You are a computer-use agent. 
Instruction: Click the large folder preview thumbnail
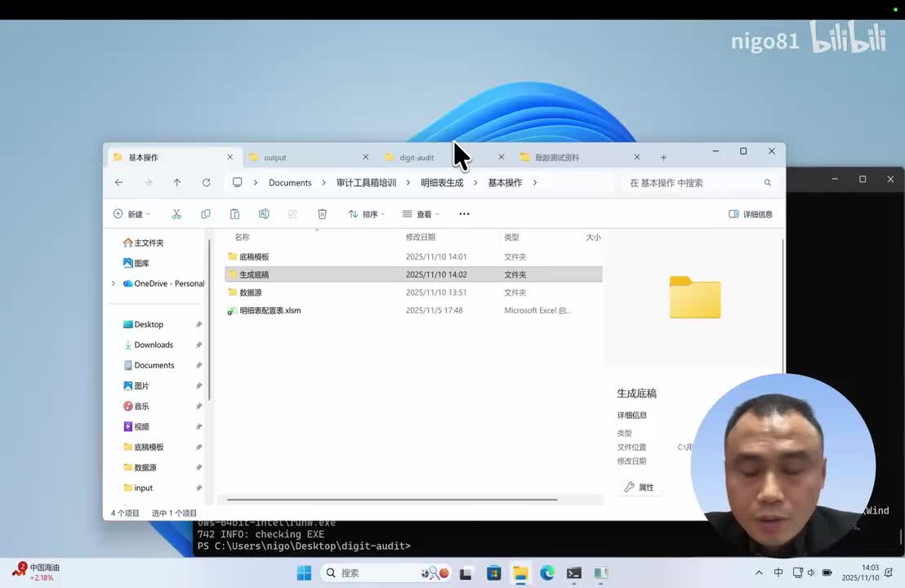(x=695, y=297)
